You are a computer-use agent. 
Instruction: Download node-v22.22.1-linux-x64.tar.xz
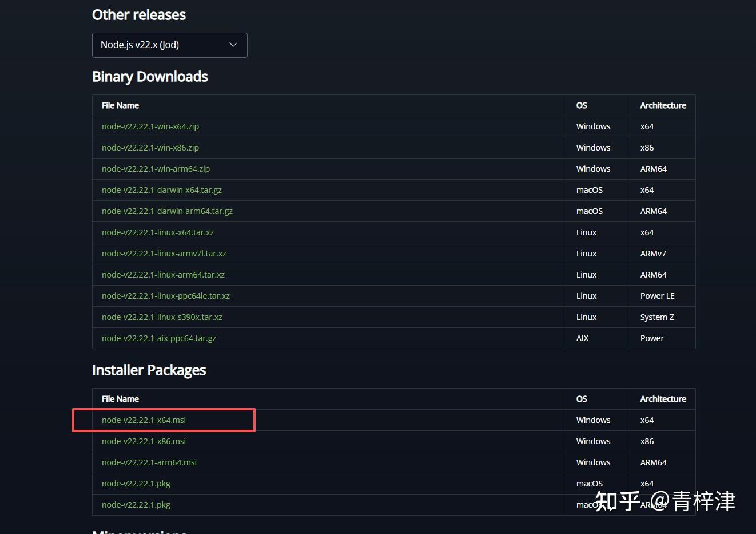click(x=158, y=232)
